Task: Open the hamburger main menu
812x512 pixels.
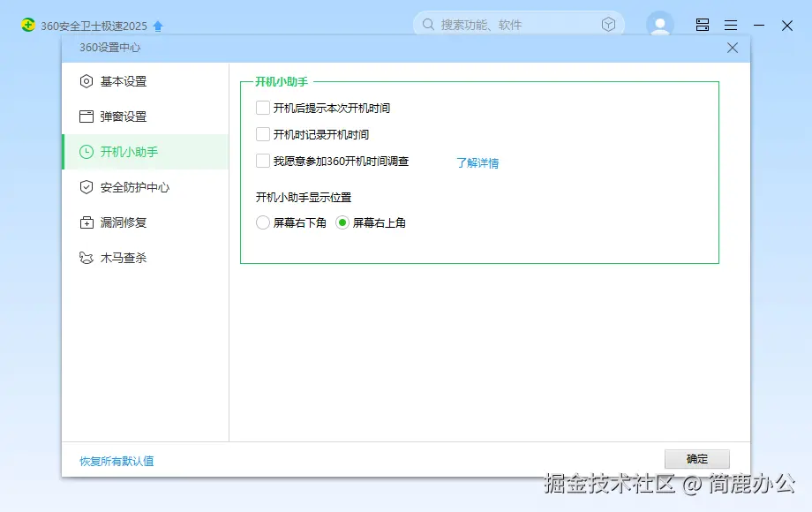Action: pos(731,25)
